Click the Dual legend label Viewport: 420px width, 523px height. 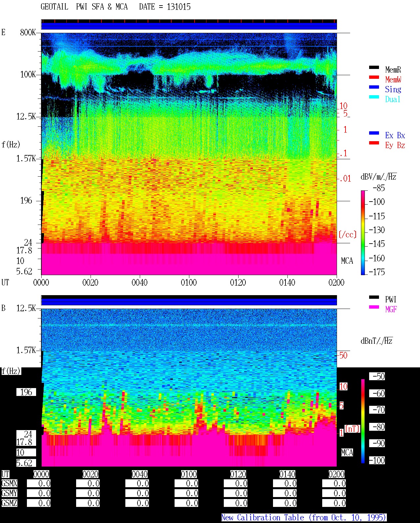tap(393, 99)
